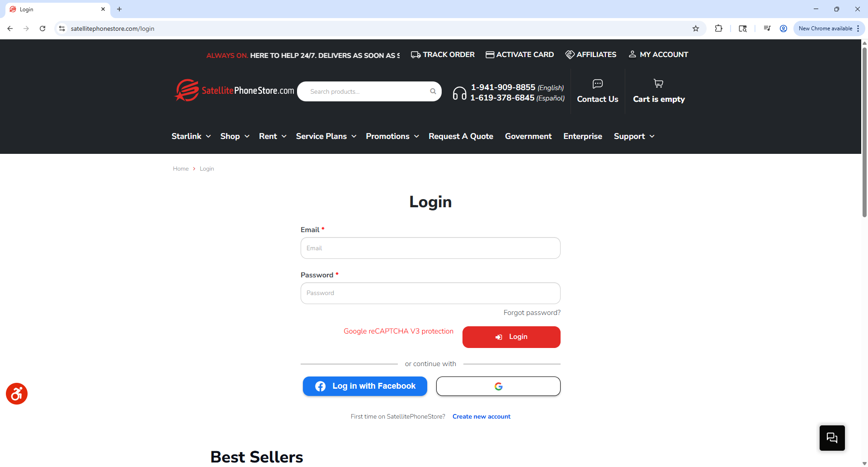This screenshot has width=868, height=467.
Task: Open Chrome three-dot menu
Action: (858, 29)
